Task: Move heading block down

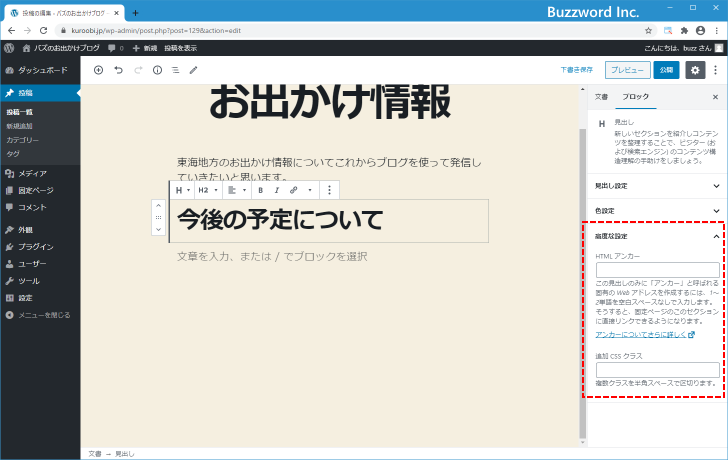Action: pyautogui.click(x=158, y=229)
